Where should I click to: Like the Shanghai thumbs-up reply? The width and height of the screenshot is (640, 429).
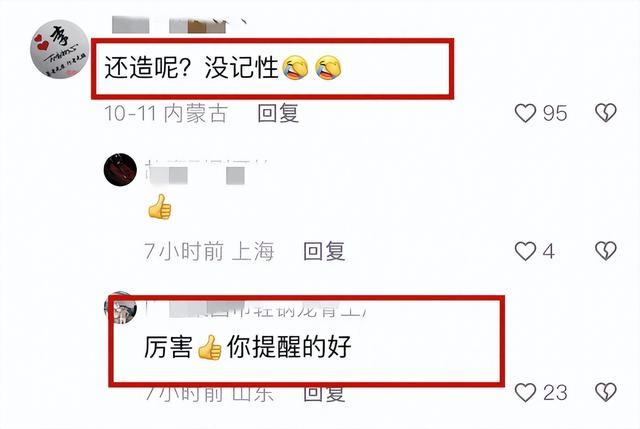coord(525,251)
